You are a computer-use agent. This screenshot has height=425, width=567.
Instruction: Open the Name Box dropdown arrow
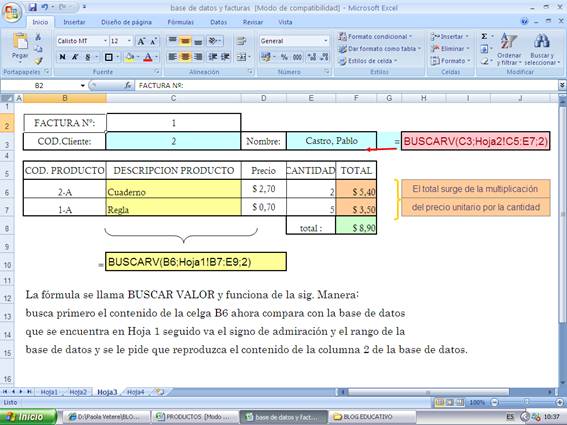click(x=83, y=86)
